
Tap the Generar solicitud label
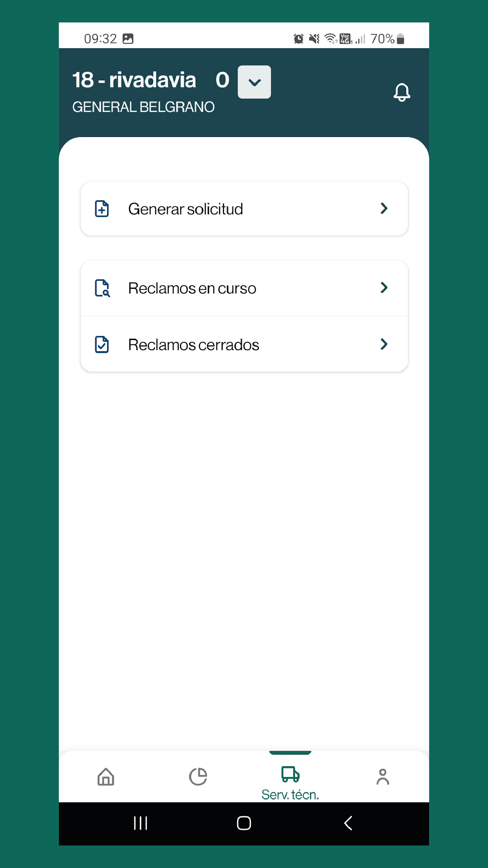pos(185,209)
